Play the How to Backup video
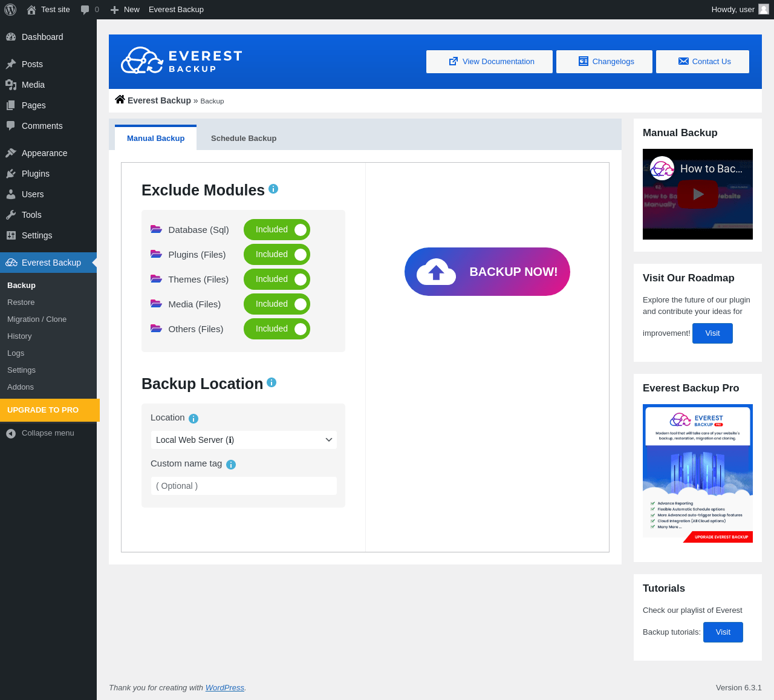Viewport: 774px width, 700px height. click(x=698, y=194)
